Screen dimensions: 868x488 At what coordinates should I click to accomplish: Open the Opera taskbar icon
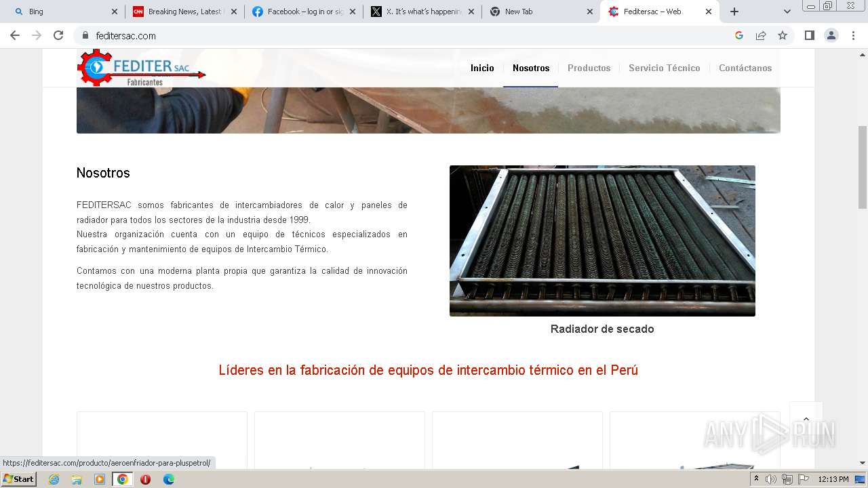[145, 479]
